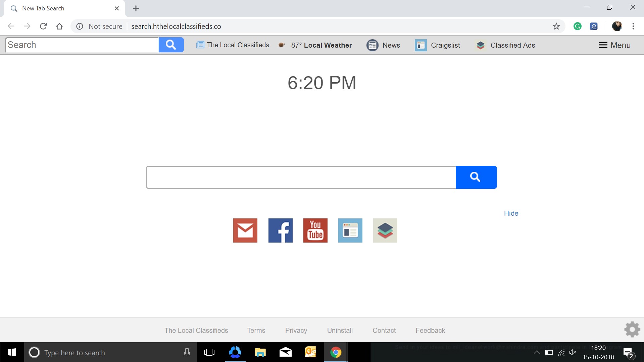Open the Facebook shortcut tile
The height and width of the screenshot is (362, 644).
280,230
